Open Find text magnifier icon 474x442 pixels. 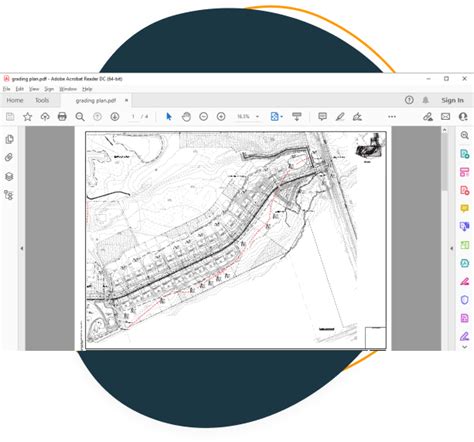(80, 117)
